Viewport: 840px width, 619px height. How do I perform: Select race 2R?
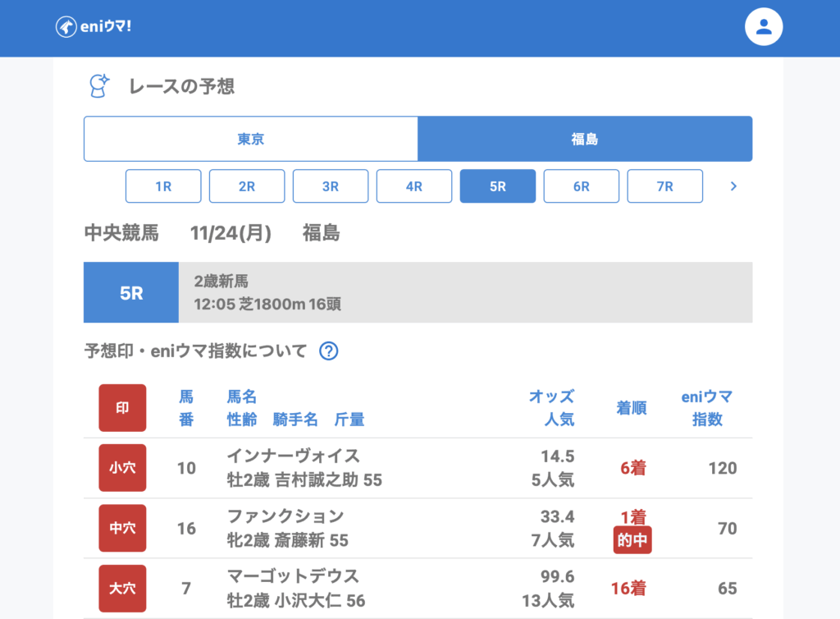(x=247, y=186)
